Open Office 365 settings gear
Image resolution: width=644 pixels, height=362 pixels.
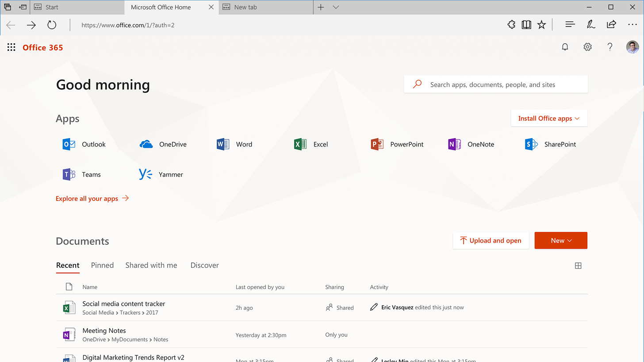coord(587,46)
